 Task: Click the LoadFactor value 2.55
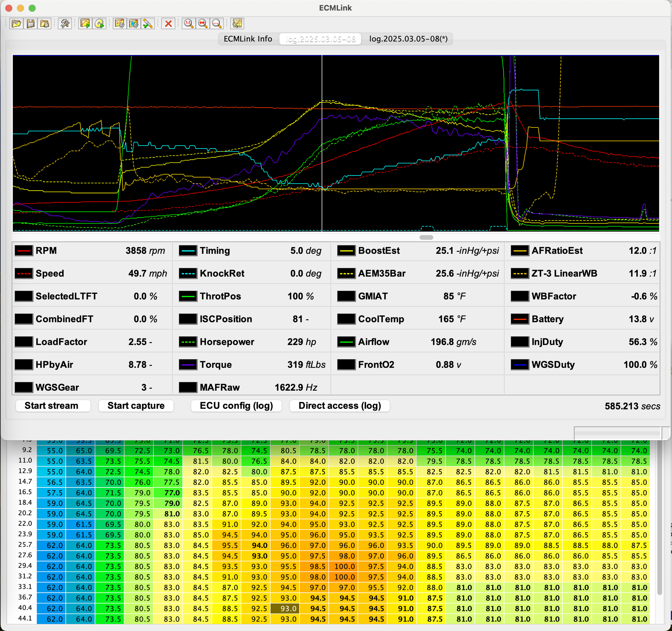coord(137,342)
